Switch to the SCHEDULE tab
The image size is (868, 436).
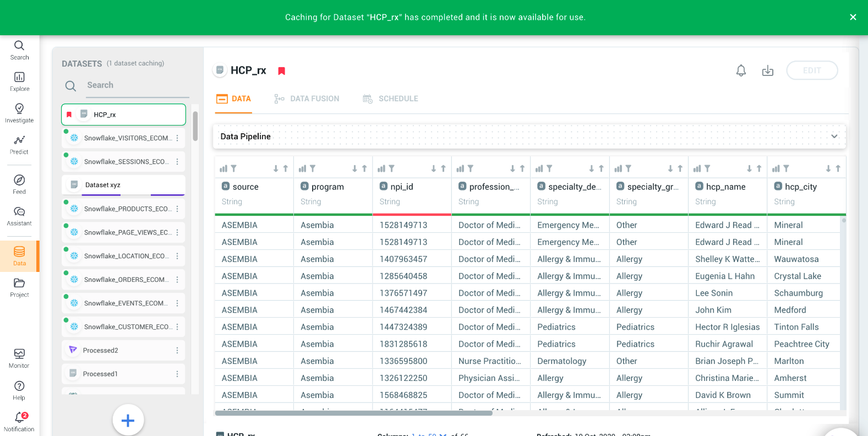pos(390,99)
